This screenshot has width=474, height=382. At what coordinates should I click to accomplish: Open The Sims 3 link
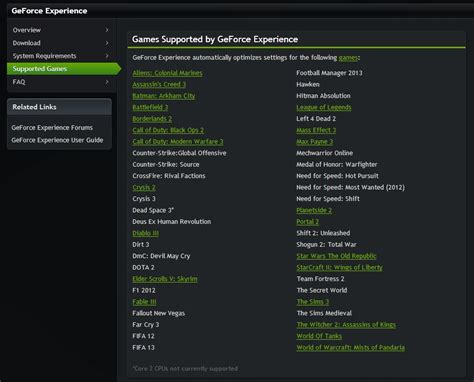pyautogui.click(x=313, y=302)
